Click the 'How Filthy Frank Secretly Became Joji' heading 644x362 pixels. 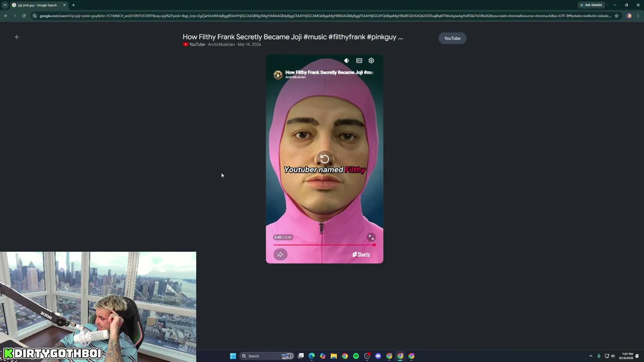pos(293,37)
